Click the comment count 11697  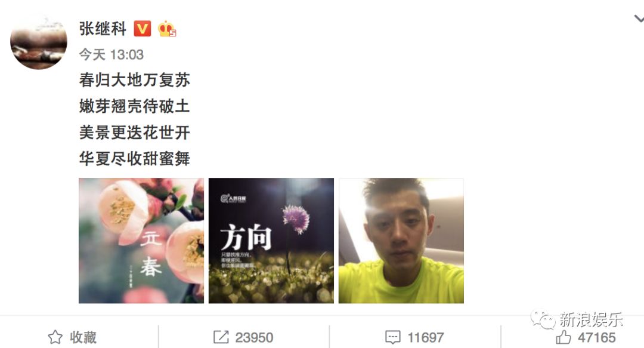(426, 338)
